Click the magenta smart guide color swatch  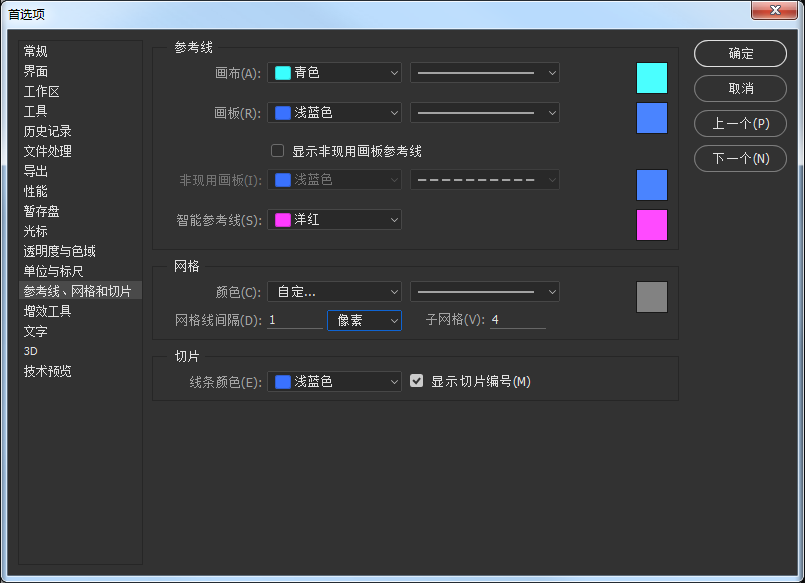(652, 225)
